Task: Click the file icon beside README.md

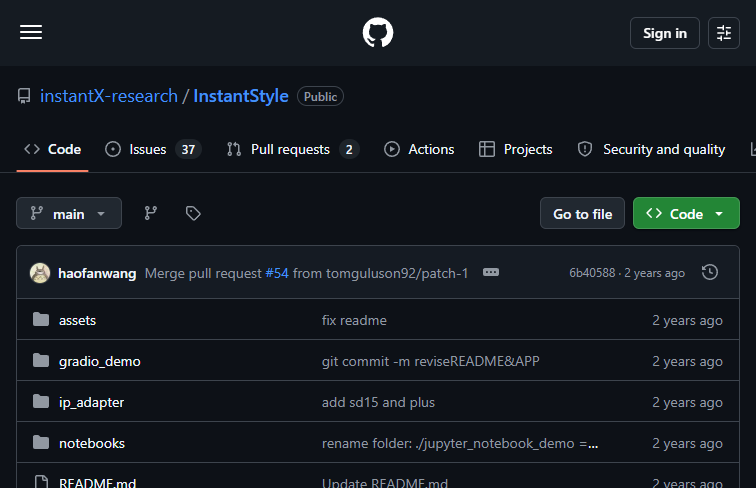Action: [41, 482]
